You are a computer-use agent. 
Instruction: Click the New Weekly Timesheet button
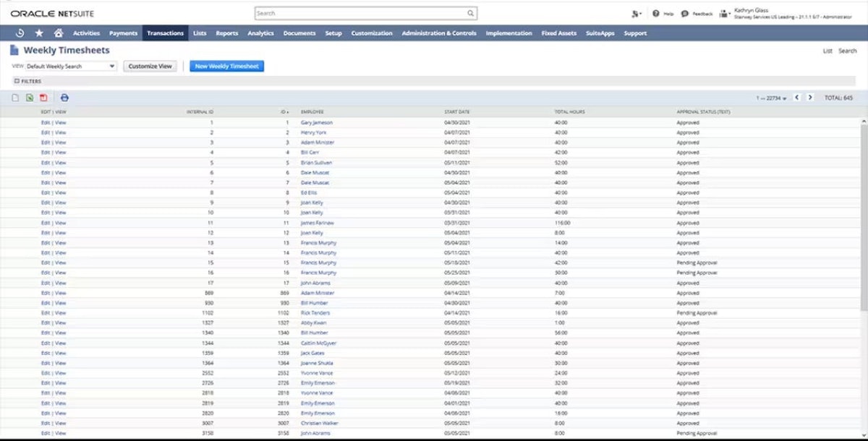tap(226, 66)
